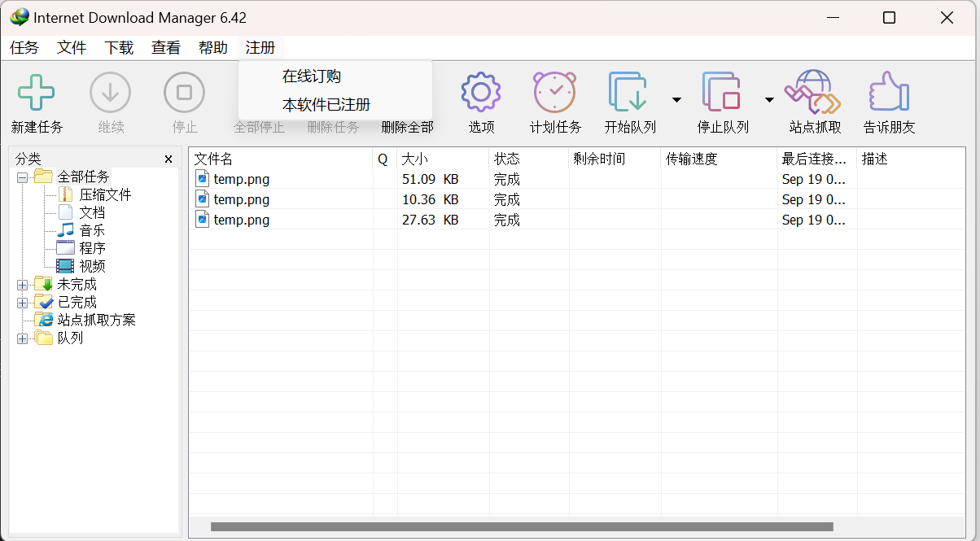Sort by 传输速度 column header
The height and width of the screenshot is (541, 980).
(x=719, y=159)
